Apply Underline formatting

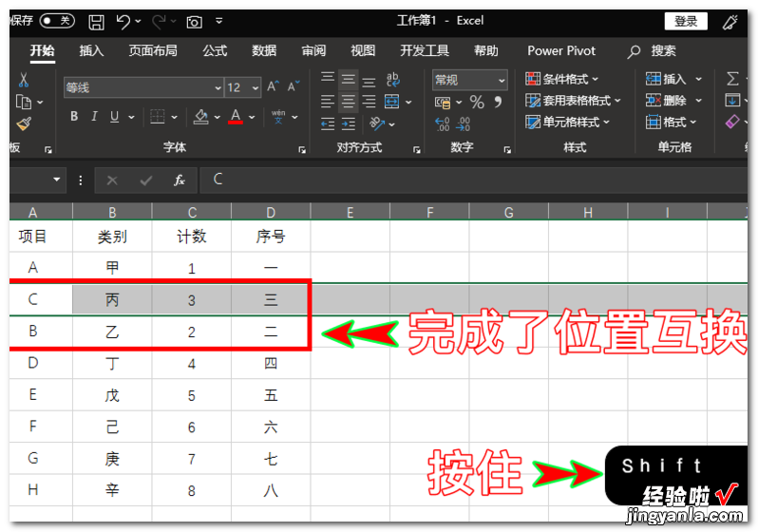tap(115, 117)
